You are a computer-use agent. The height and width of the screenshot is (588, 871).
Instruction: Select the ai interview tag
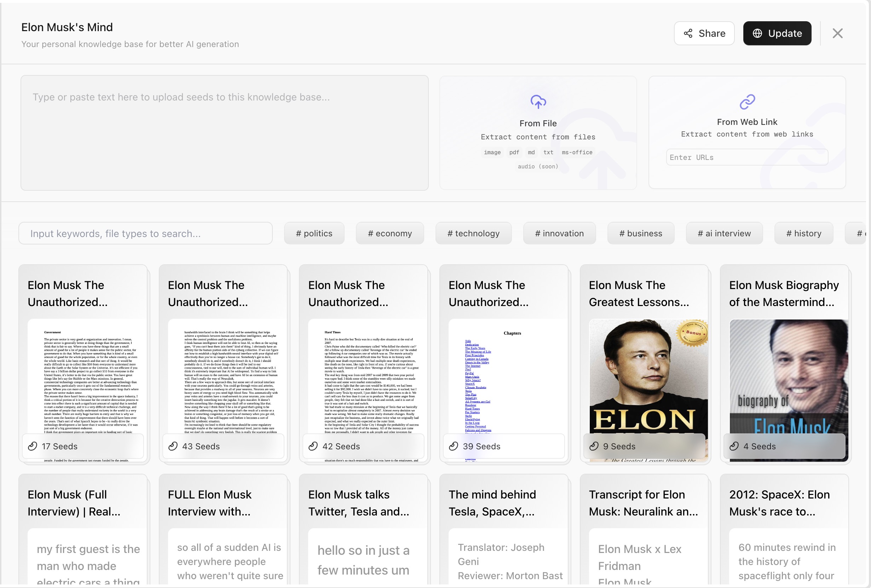[x=724, y=234]
